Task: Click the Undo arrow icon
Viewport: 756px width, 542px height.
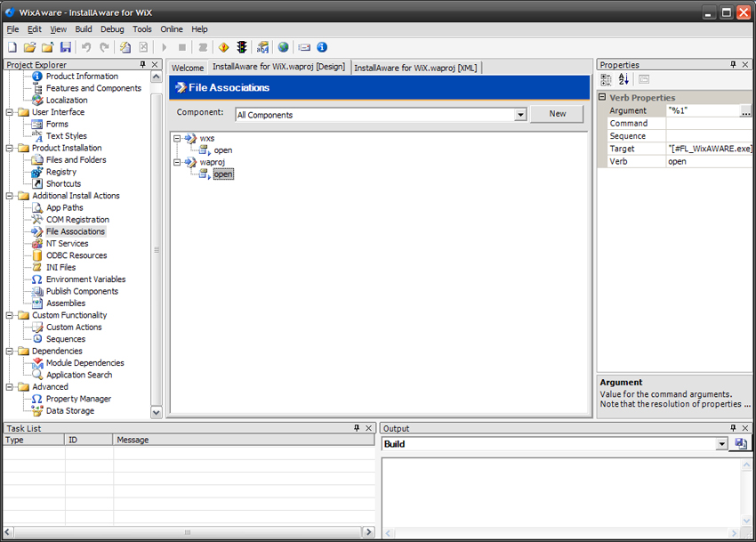Action: click(x=86, y=47)
